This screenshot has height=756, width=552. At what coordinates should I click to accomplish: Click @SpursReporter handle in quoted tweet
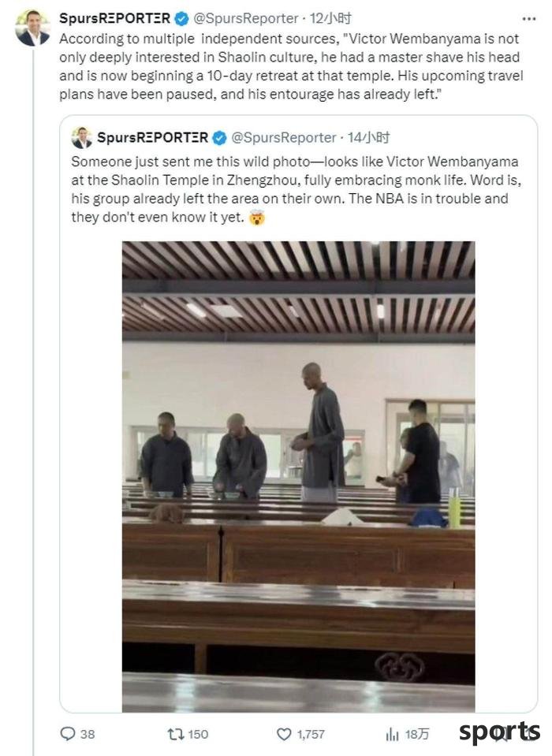pos(283,137)
